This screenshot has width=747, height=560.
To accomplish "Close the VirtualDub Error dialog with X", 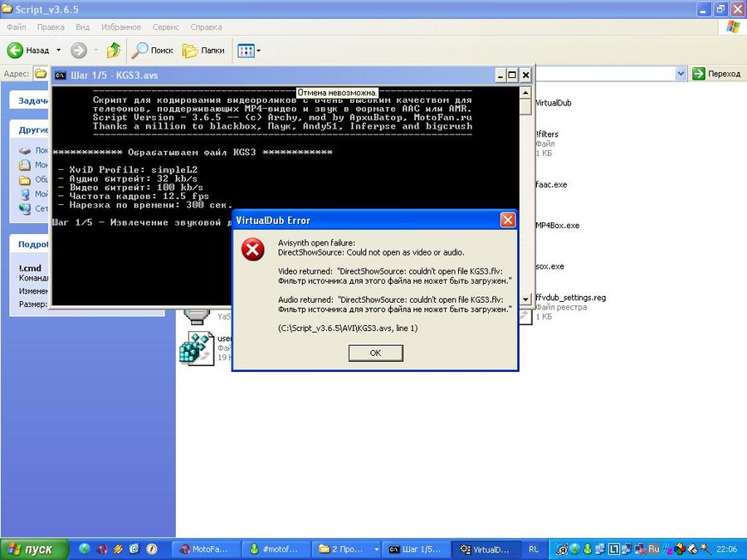I will [x=508, y=220].
